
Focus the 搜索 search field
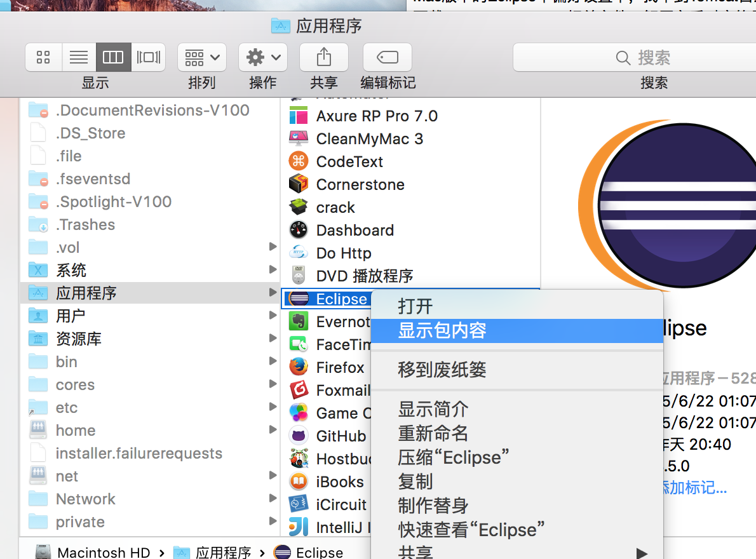(635, 57)
